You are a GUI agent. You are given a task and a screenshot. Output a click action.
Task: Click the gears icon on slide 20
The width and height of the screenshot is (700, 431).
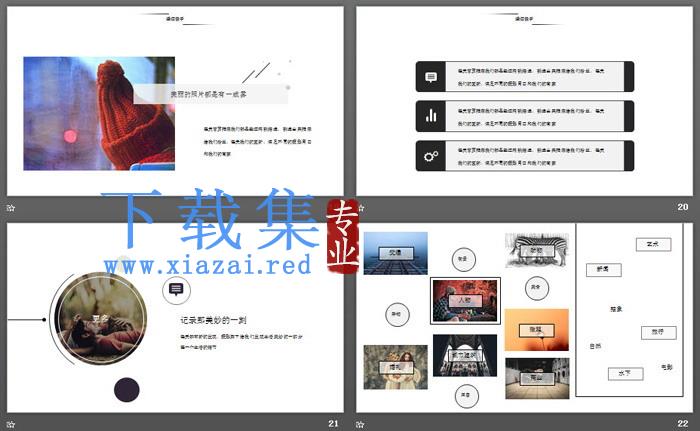pyautogui.click(x=431, y=156)
